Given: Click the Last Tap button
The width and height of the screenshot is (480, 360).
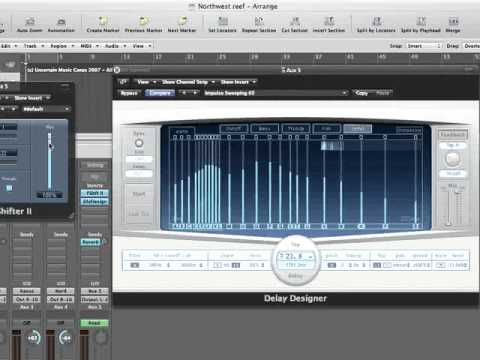Looking at the screenshot, I should pyautogui.click(x=139, y=214).
